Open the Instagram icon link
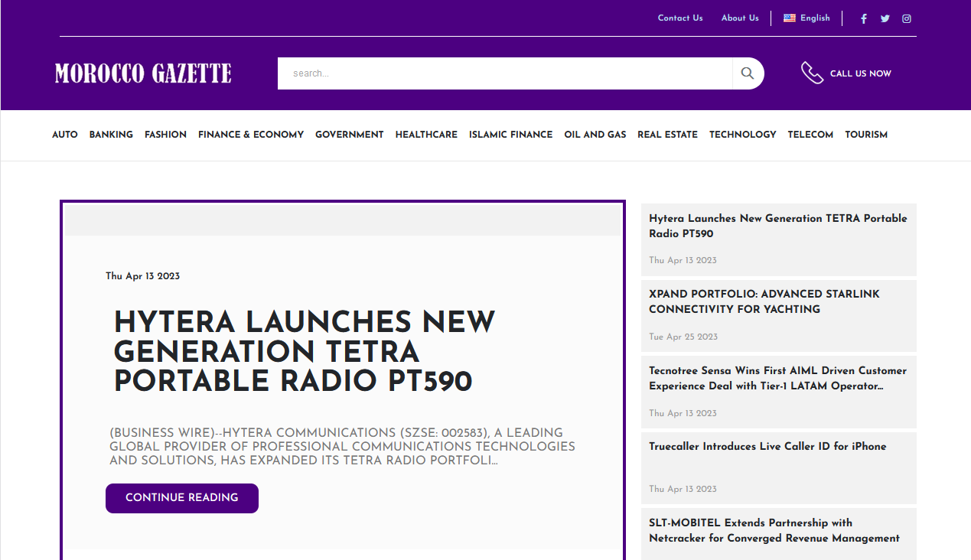Viewport: 971px width, 560px height. (907, 18)
